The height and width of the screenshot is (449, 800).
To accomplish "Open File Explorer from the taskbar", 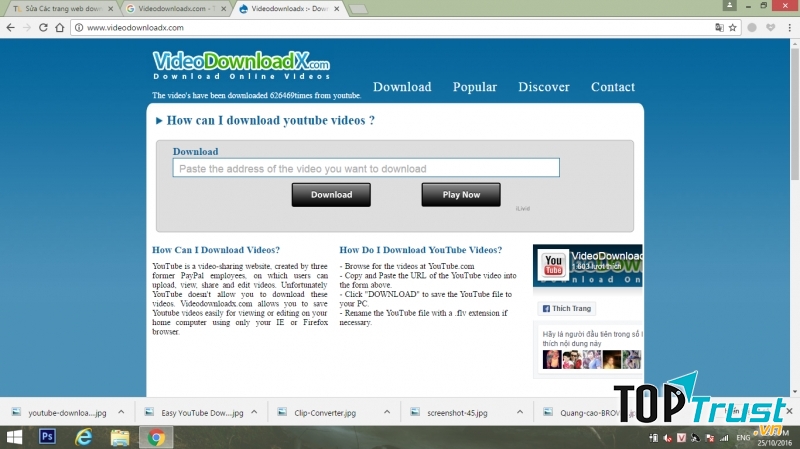I will (120, 437).
